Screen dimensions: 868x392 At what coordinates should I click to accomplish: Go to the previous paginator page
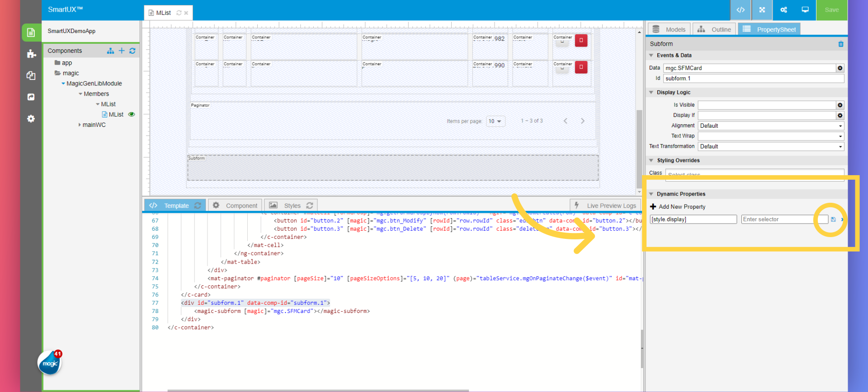click(x=565, y=121)
